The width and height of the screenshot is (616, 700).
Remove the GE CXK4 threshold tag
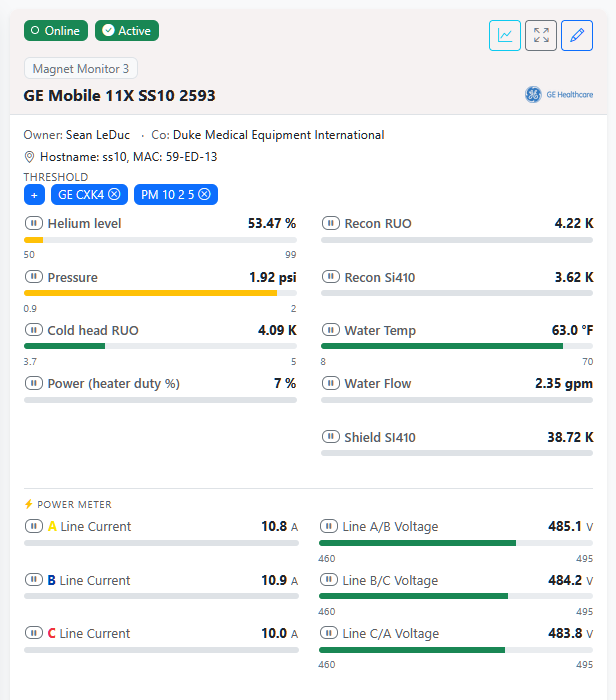(115, 195)
